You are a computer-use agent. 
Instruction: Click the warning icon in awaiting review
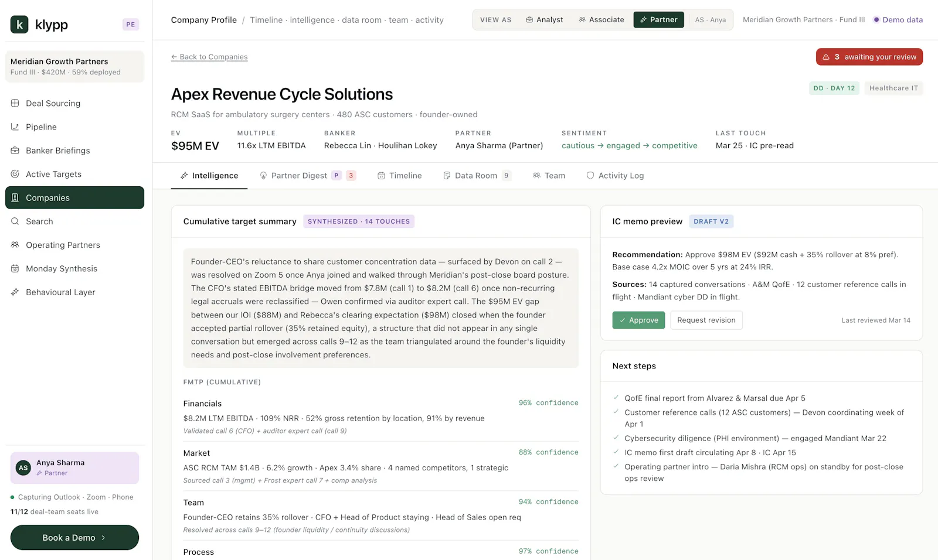point(826,57)
